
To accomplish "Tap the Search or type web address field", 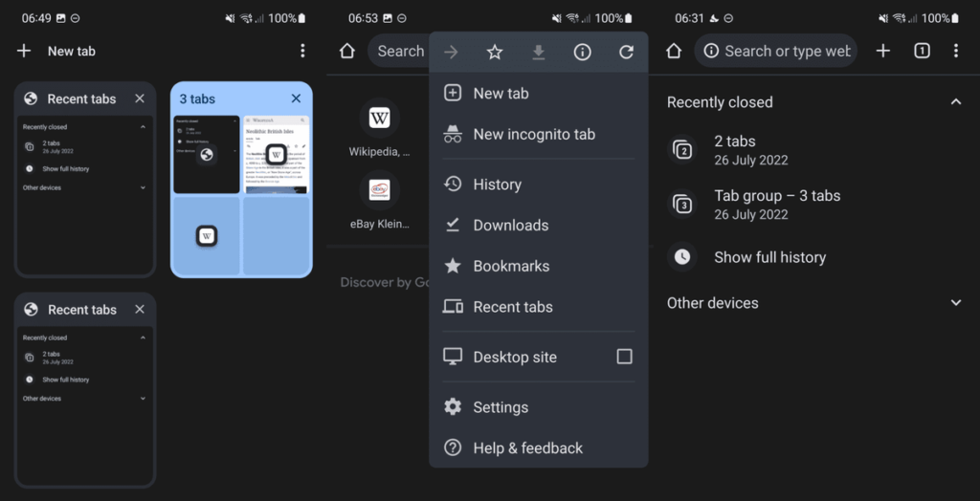I will point(775,52).
